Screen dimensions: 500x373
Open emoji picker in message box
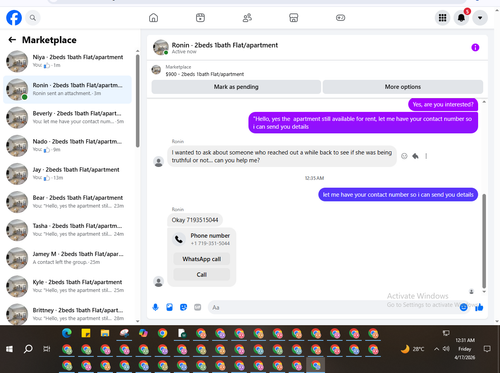[463, 307]
